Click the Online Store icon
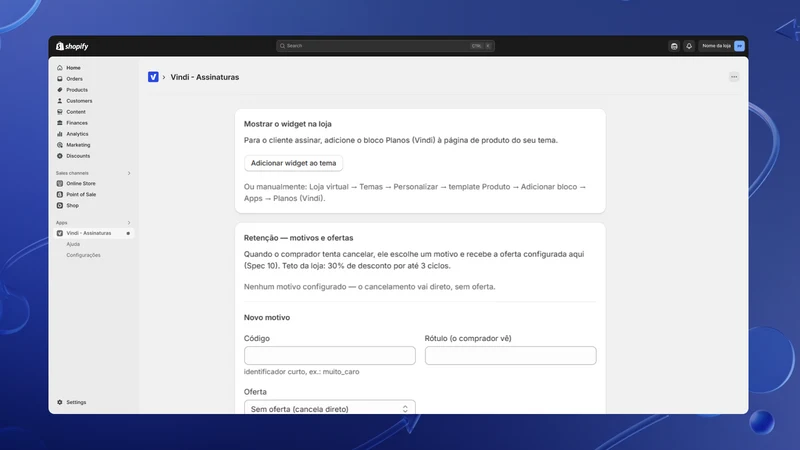Image resolution: width=800 pixels, height=450 pixels. pyautogui.click(x=60, y=184)
